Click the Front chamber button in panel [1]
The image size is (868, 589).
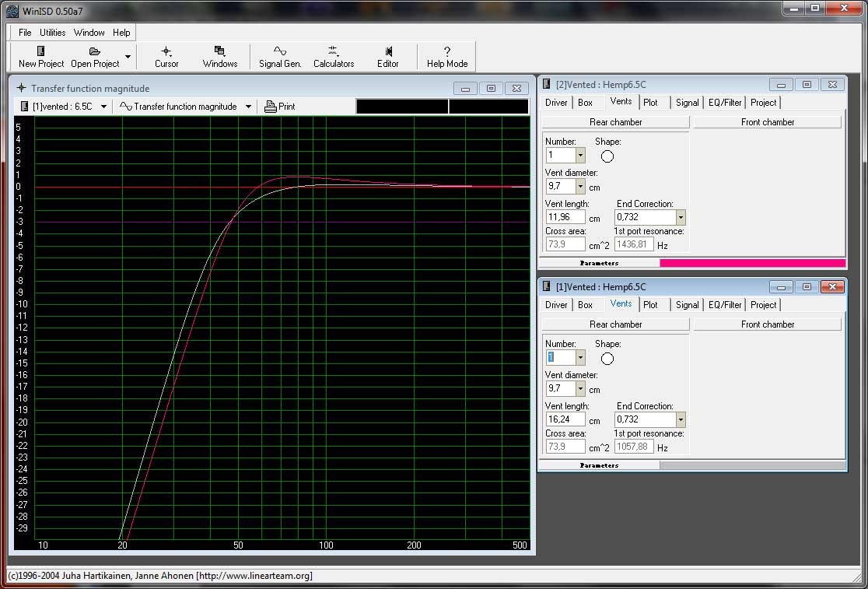767,324
